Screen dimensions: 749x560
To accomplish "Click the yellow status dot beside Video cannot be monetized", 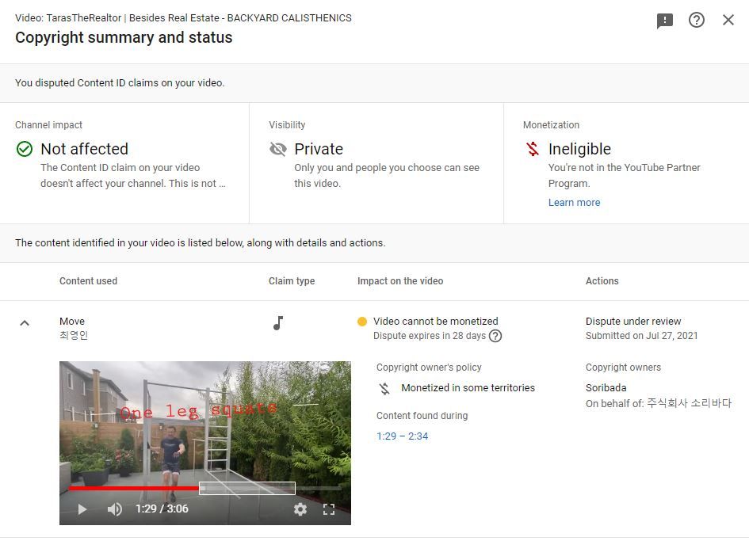I will click(362, 322).
